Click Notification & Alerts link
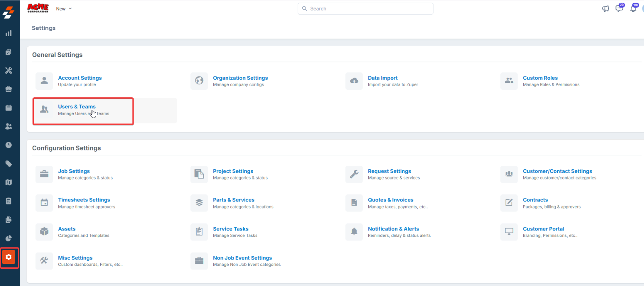Image resolution: width=644 pixels, height=286 pixels. point(393,229)
